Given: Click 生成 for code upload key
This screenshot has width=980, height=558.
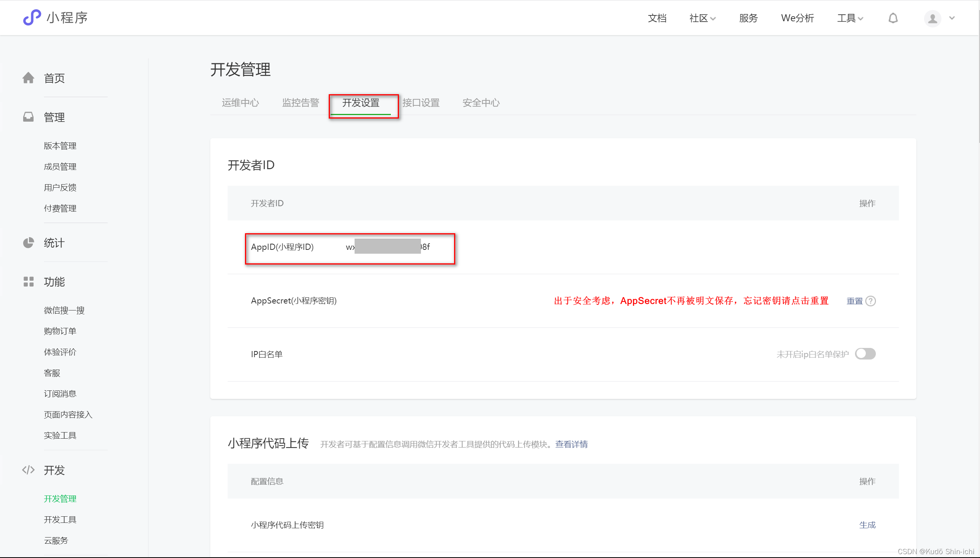Looking at the screenshot, I should click(867, 525).
